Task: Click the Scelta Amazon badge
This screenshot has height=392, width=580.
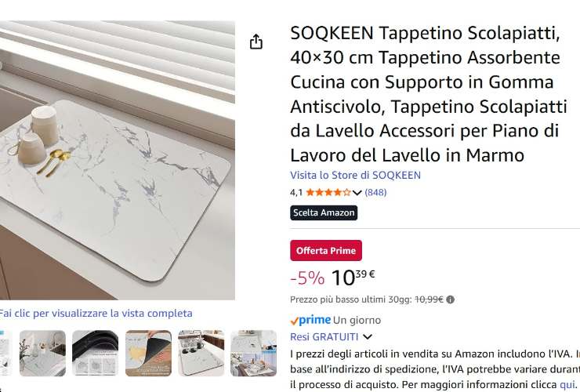Action: point(324,212)
